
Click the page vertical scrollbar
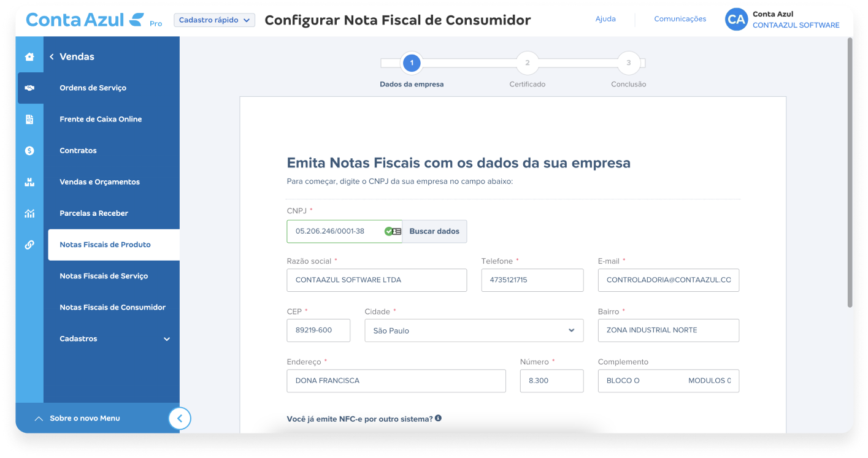(x=850, y=173)
